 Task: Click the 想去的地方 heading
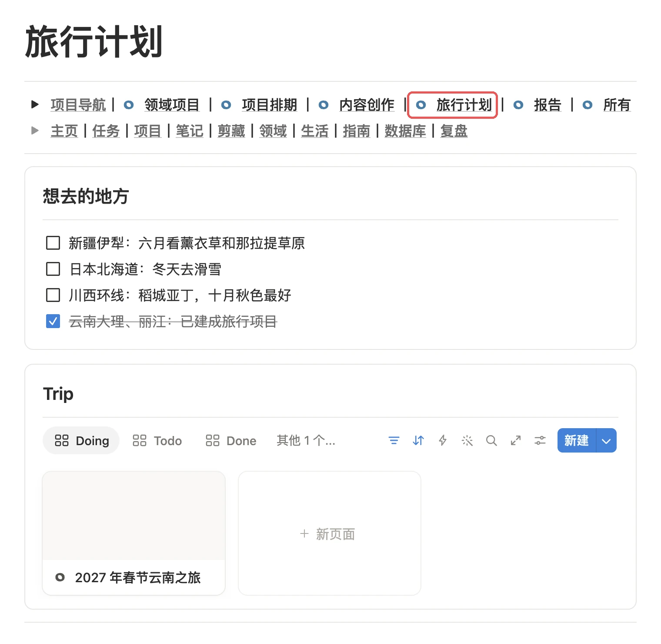pos(86,196)
